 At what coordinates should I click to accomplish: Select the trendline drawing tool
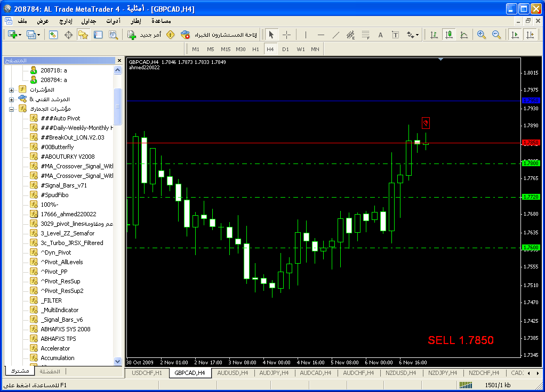coord(336,35)
